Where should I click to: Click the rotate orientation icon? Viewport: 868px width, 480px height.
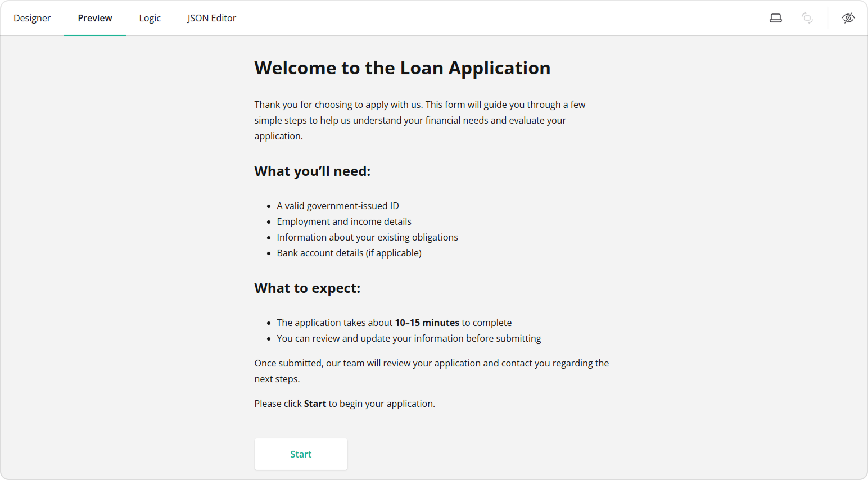807,17
